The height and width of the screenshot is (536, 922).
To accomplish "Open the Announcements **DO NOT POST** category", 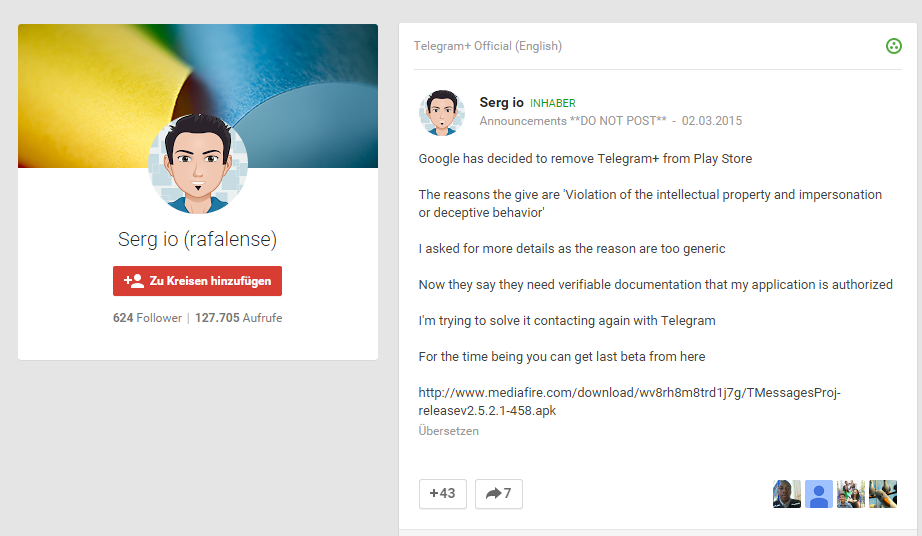I will coord(573,121).
